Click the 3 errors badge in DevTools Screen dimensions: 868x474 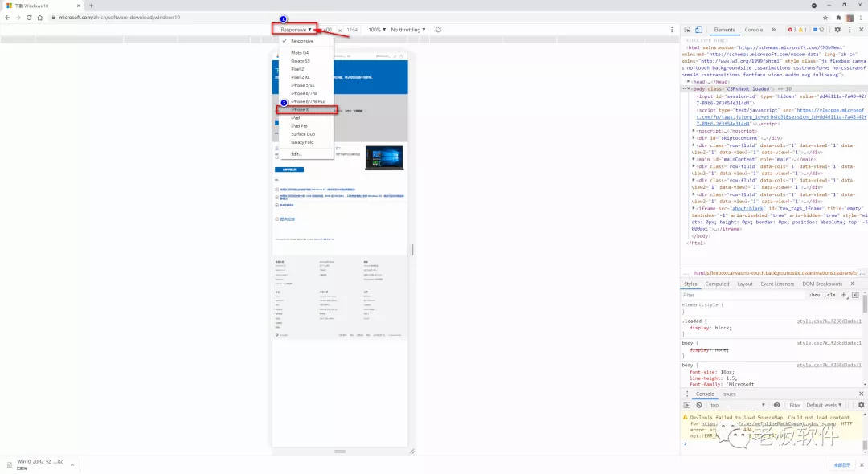click(x=792, y=29)
